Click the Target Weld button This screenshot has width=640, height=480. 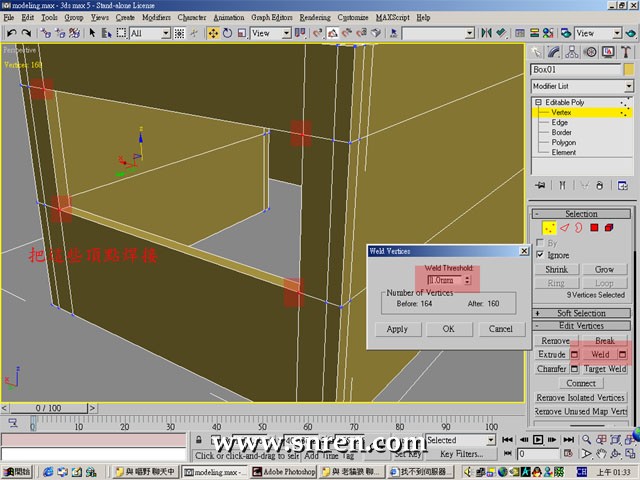[x=604, y=369]
